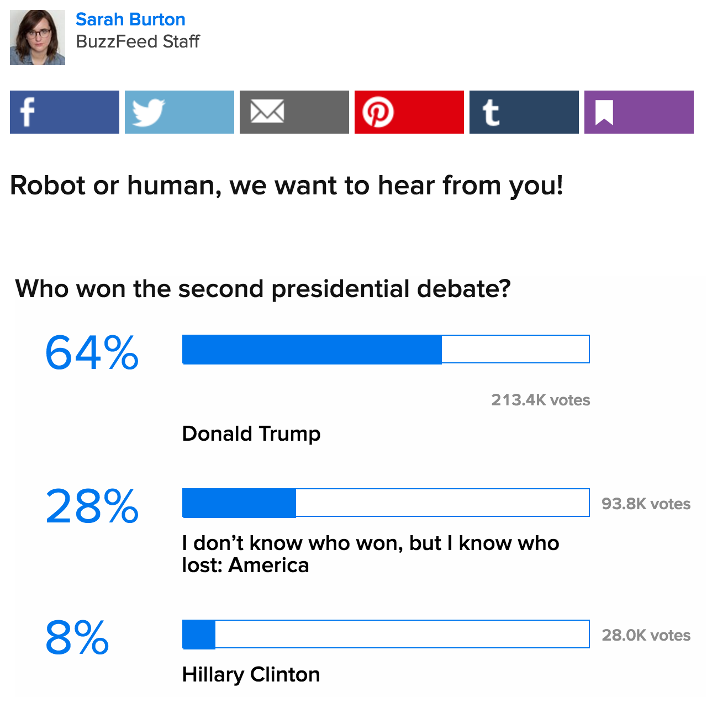Choose the Hillary Clinton poll answer
728x708 pixels.
(251, 674)
